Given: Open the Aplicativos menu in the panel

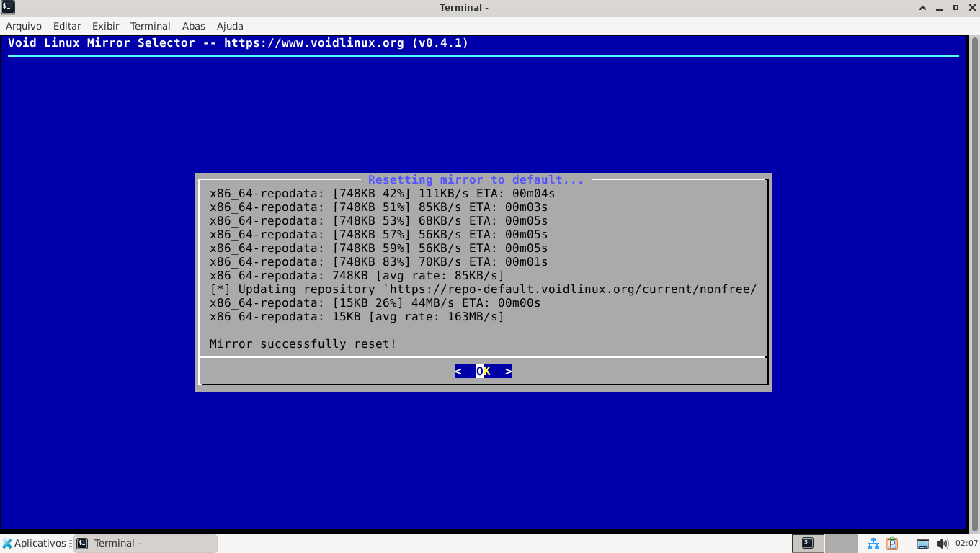Looking at the screenshot, I should coord(35,543).
